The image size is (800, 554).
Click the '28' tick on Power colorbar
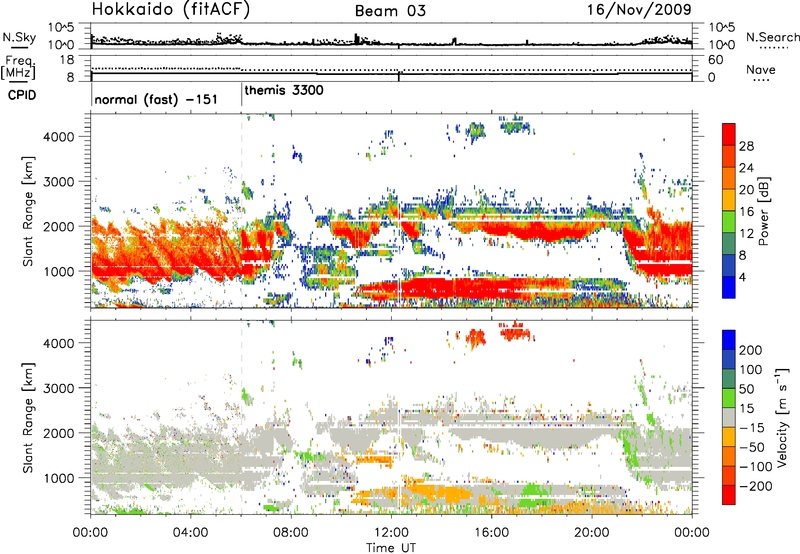click(746, 146)
